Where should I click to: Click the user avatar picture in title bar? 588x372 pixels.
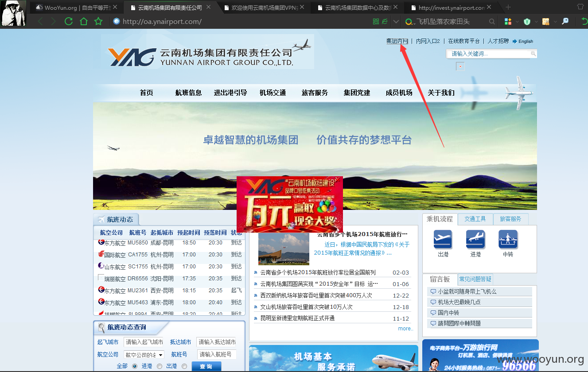click(x=13, y=13)
